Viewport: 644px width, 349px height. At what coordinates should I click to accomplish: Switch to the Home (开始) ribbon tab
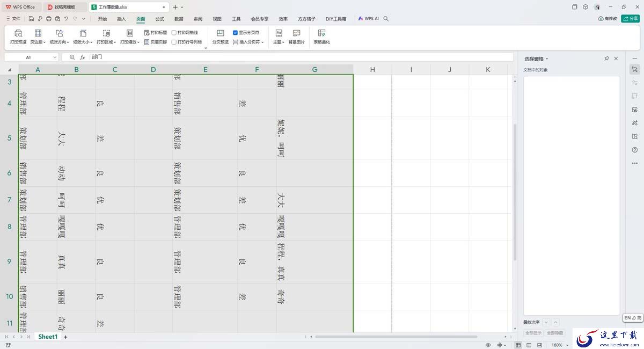(x=102, y=18)
